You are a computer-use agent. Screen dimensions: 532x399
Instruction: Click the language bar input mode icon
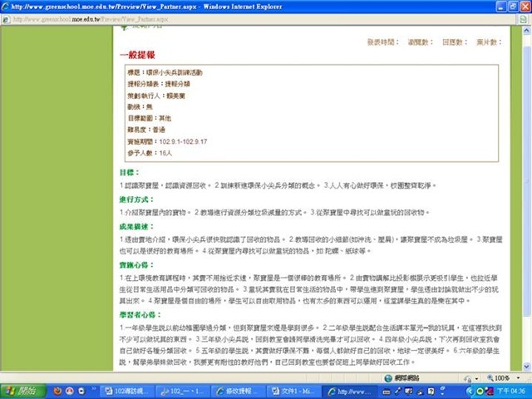pos(409,392)
